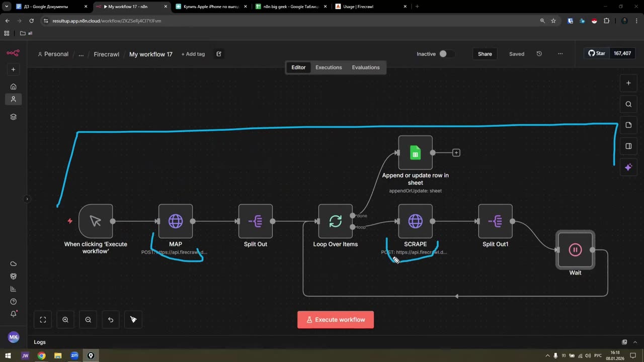Click the workflow history clock icon

coord(539,54)
